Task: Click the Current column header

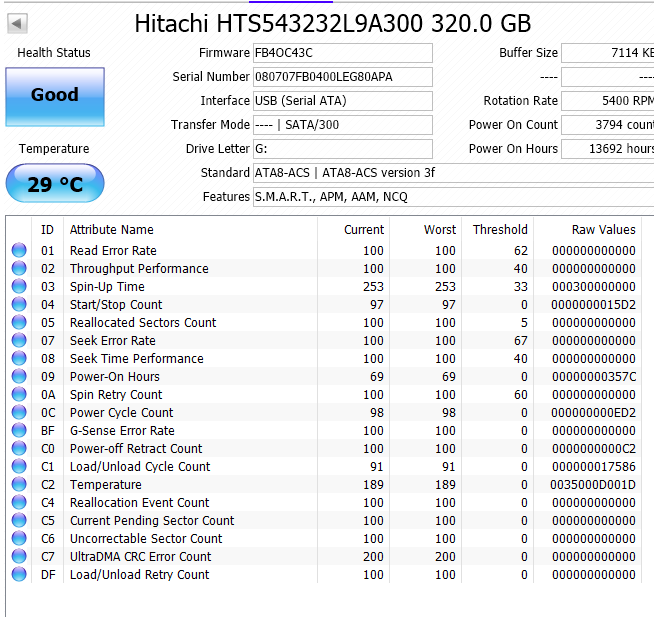Action: pyautogui.click(x=354, y=230)
